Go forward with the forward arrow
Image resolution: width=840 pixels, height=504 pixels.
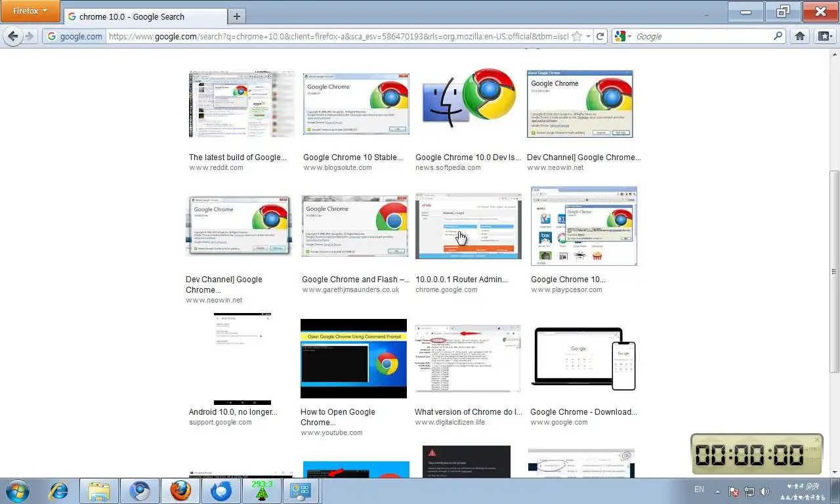click(x=30, y=36)
